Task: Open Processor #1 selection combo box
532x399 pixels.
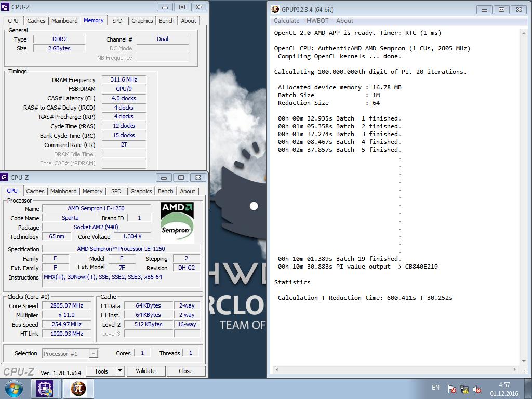Action: click(70, 353)
